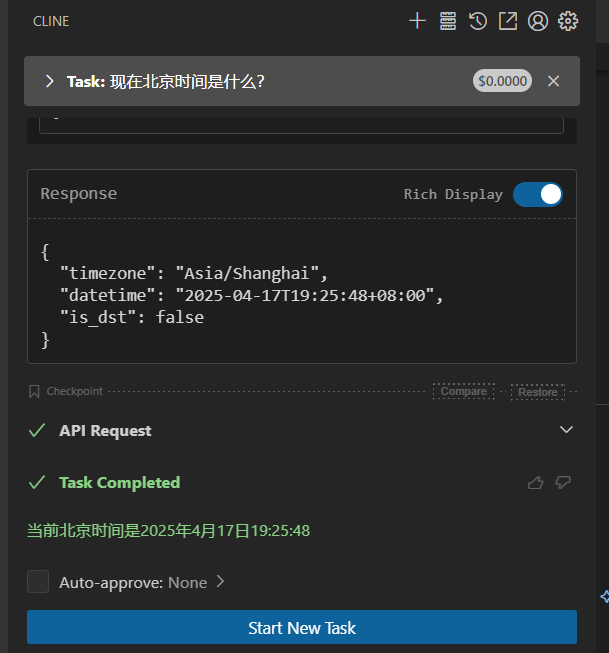Tick the Auto-approve checkbox
This screenshot has width=609, height=653.
[x=38, y=581]
